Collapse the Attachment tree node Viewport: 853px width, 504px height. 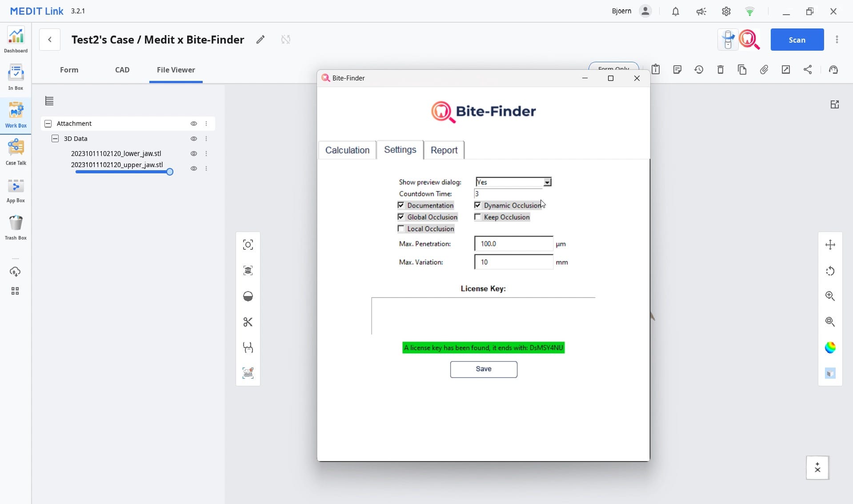(x=48, y=124)
